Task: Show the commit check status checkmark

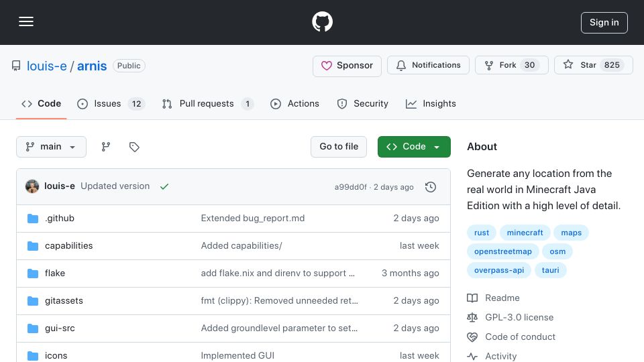Action: [164, 186]
